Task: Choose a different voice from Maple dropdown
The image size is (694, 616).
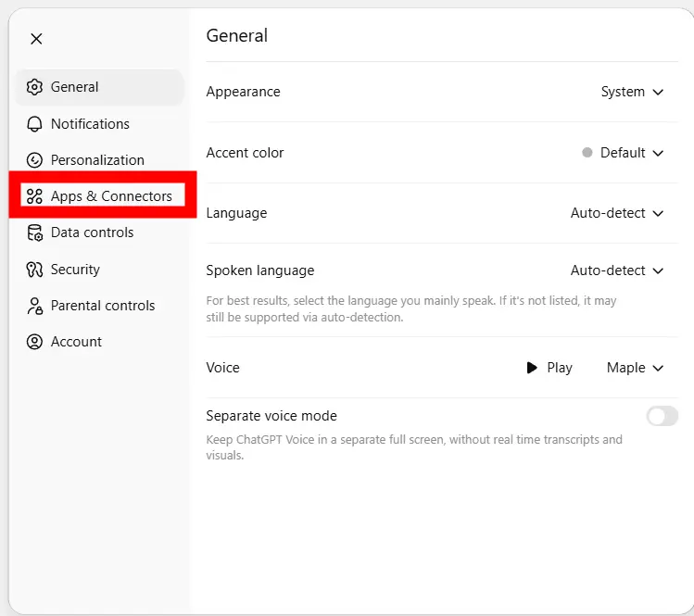Action: click(x=636, y=368)
